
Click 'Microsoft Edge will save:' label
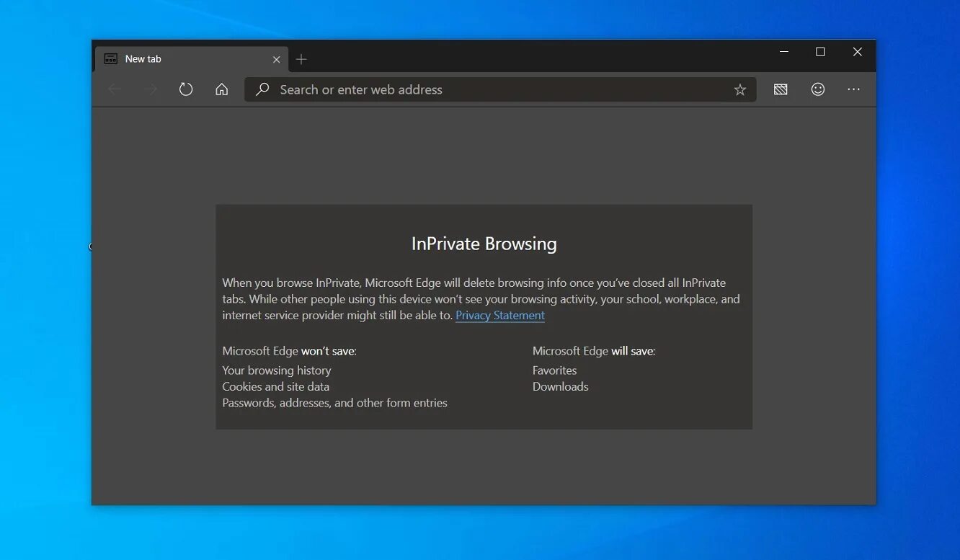[x=594, y=351]
